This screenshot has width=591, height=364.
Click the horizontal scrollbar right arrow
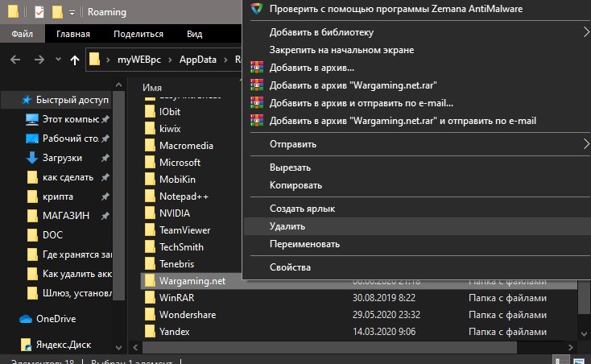point(570,347)
